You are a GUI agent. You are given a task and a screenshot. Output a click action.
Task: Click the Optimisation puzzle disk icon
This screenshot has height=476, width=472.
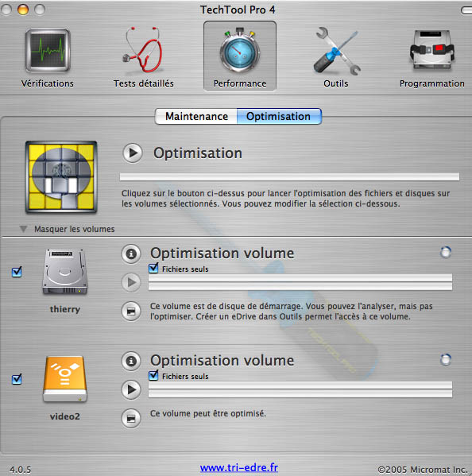(x=61, y=177)
